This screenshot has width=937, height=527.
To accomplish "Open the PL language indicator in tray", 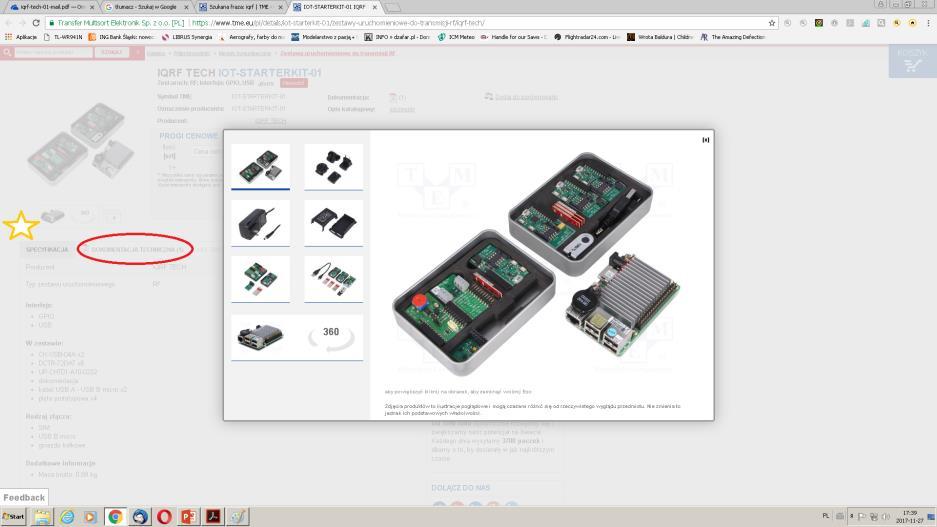I will [826, 516].
